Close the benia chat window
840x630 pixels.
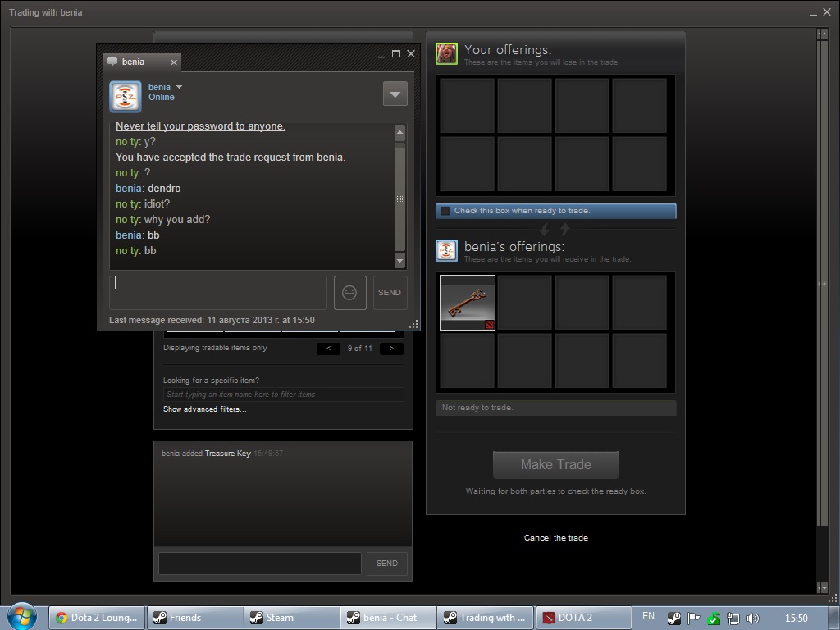pos(411,54)
